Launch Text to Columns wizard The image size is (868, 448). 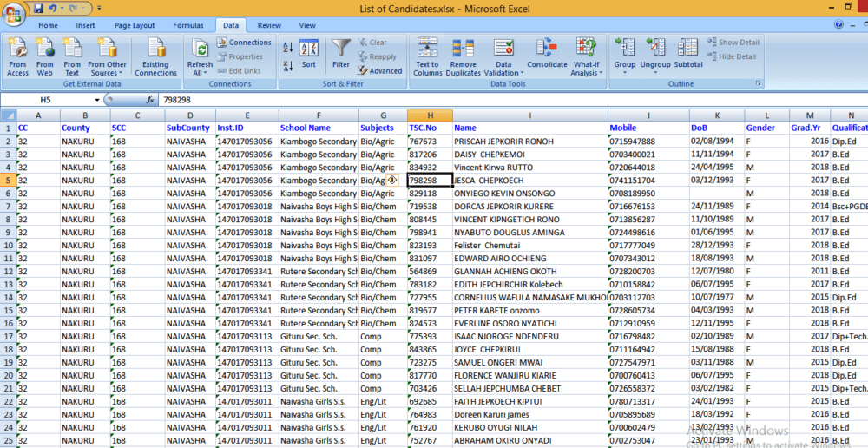coord(427,57)
